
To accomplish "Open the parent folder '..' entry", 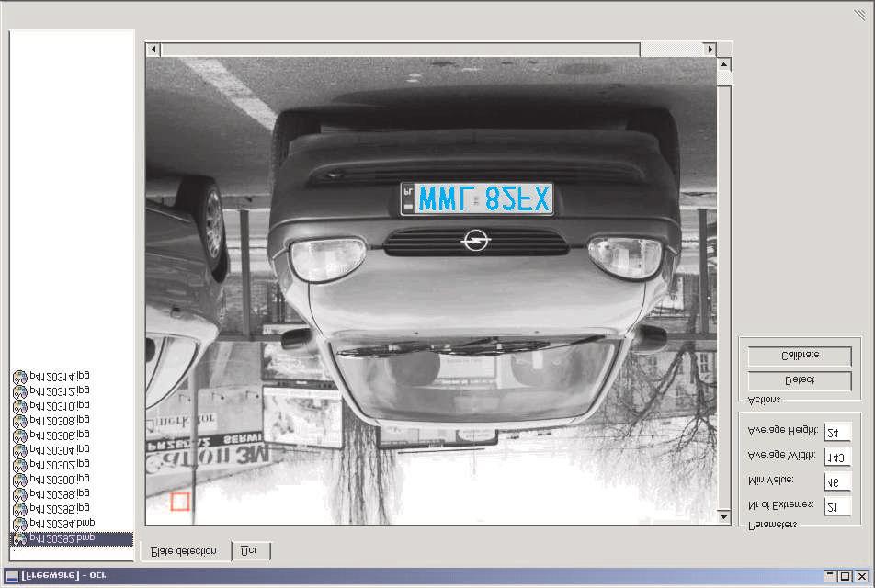I will click(15, 550).
